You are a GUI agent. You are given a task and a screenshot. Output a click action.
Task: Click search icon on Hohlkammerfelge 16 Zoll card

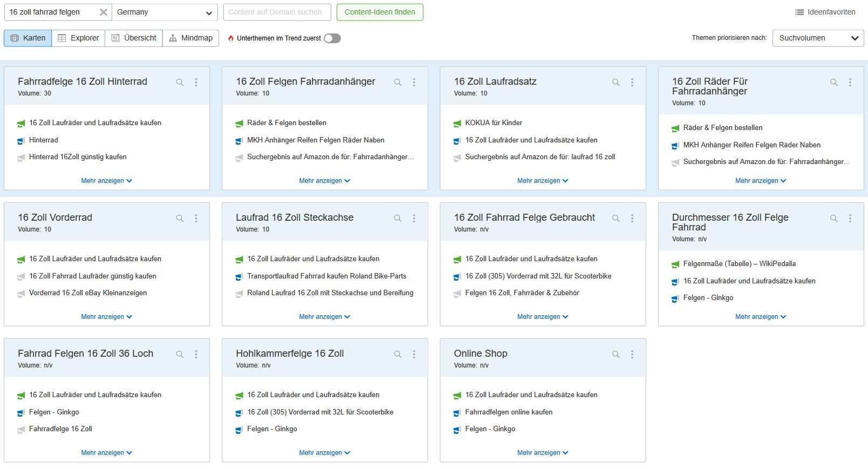tap(398, 355)
